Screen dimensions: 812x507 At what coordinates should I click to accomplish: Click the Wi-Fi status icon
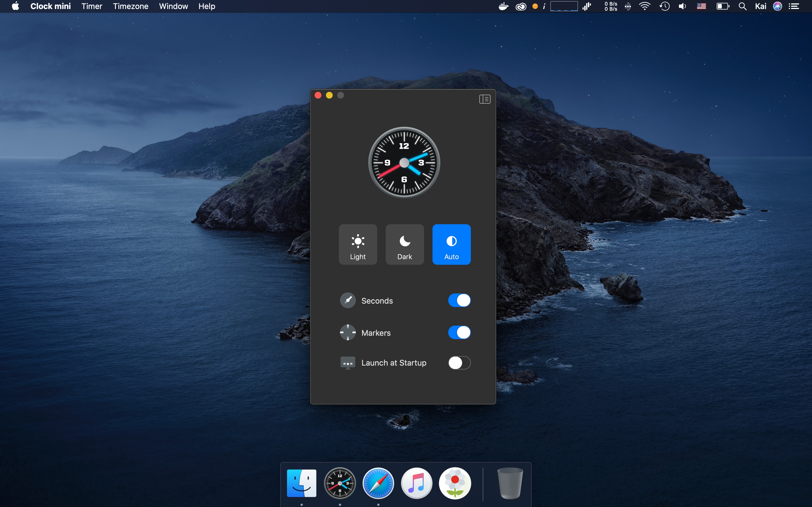644,6
